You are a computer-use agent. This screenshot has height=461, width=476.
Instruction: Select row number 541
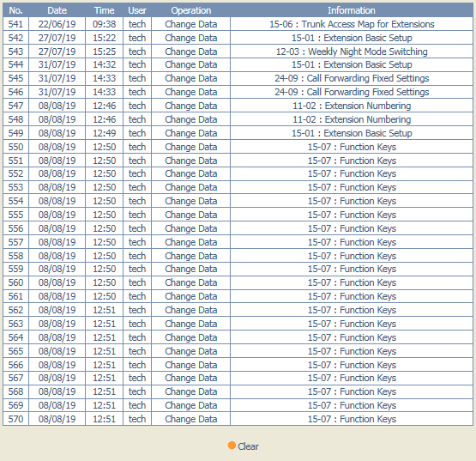(15, 24)
